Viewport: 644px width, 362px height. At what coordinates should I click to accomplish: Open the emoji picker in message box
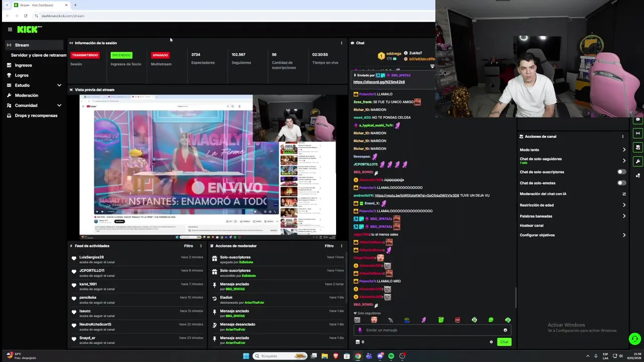coord(505,330)
